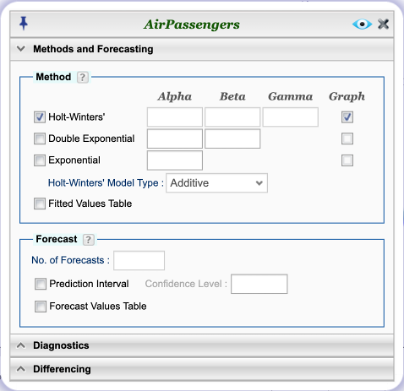Toggle the eye visibility icon
The height and width of the screenshot is (392, 404).
click(362, 24)
